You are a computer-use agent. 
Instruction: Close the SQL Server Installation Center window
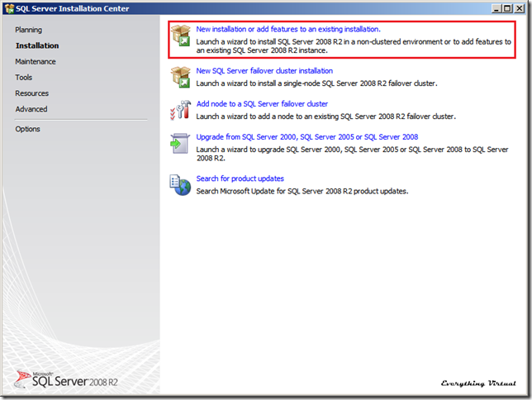(519, 8)
